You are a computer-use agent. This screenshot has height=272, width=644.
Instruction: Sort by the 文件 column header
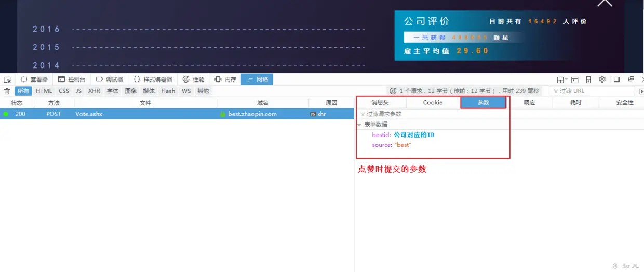coord(145,103)
